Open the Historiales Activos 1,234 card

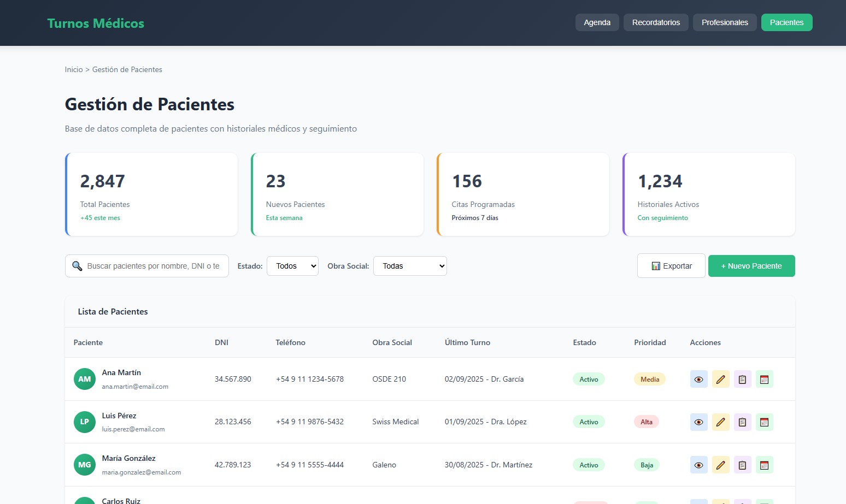[x=709, y=194]
